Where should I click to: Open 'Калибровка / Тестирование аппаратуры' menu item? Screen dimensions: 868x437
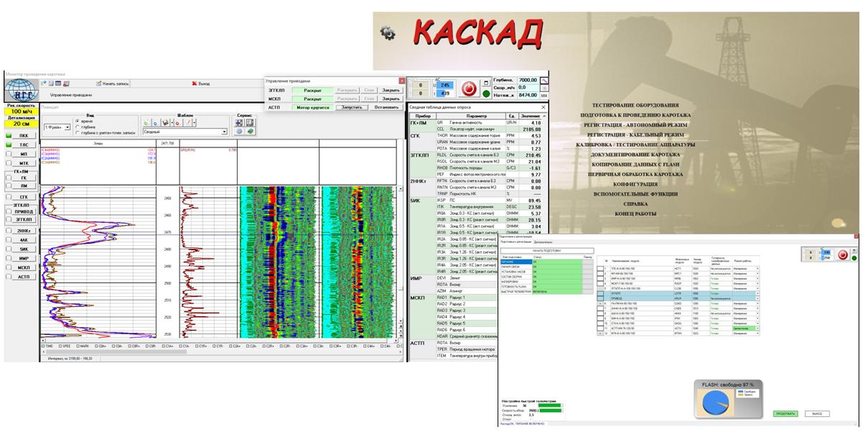(635, 144)
